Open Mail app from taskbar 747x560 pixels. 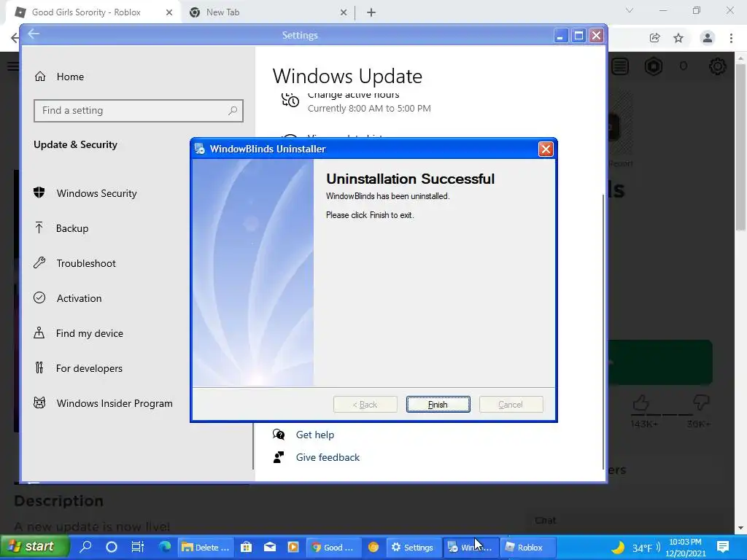270,547
